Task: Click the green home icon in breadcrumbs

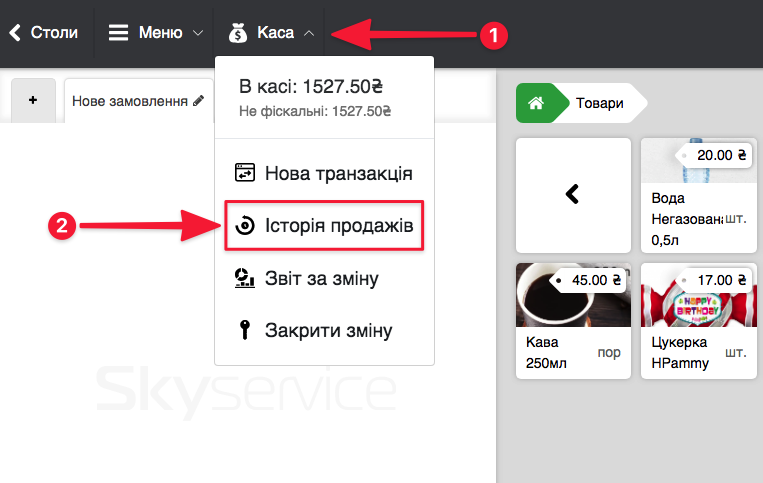Action: coord(536,102)
